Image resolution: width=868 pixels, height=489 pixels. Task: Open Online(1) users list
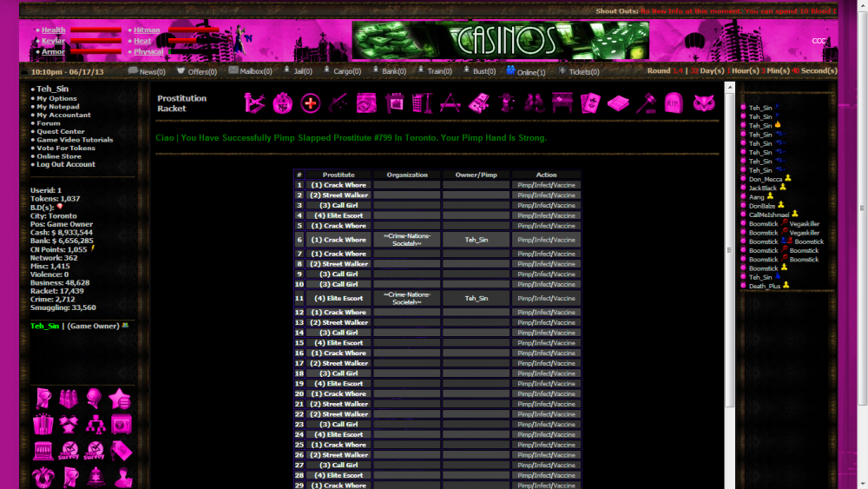pyautogui.click(x=526, y=71)
